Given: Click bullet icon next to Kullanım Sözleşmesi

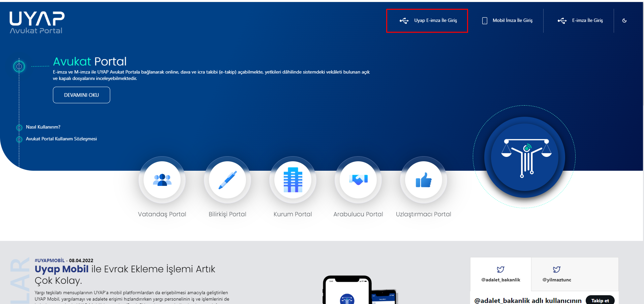Looking at the screenshot, I should pos(19,139).
